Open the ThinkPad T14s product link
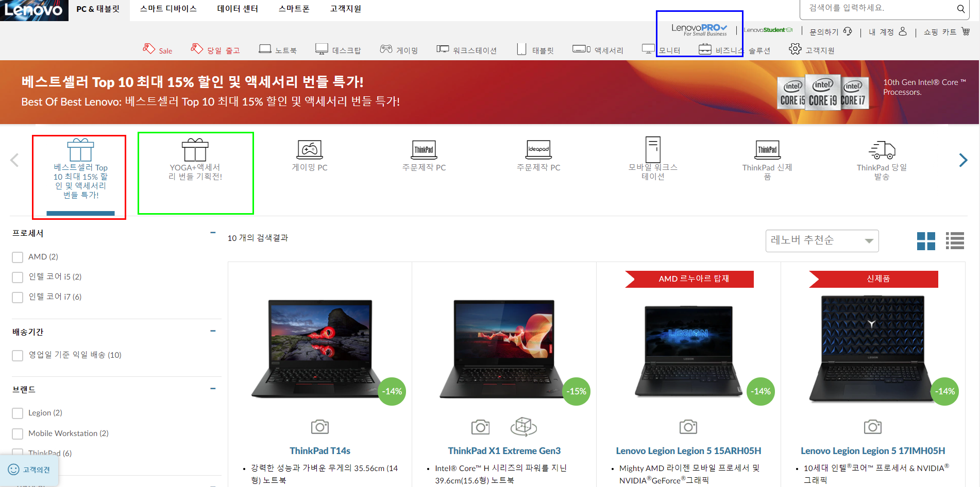The image size is (980, 487). pos(320,450)
